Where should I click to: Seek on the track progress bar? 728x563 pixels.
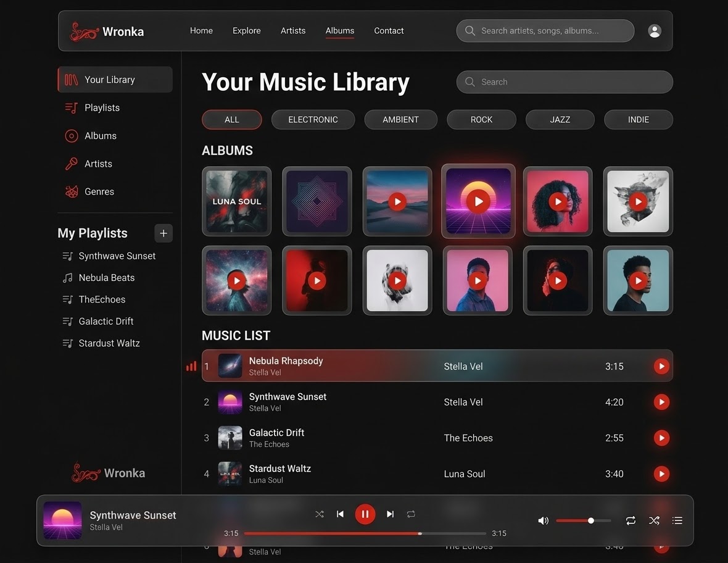(x=365, y=534)
